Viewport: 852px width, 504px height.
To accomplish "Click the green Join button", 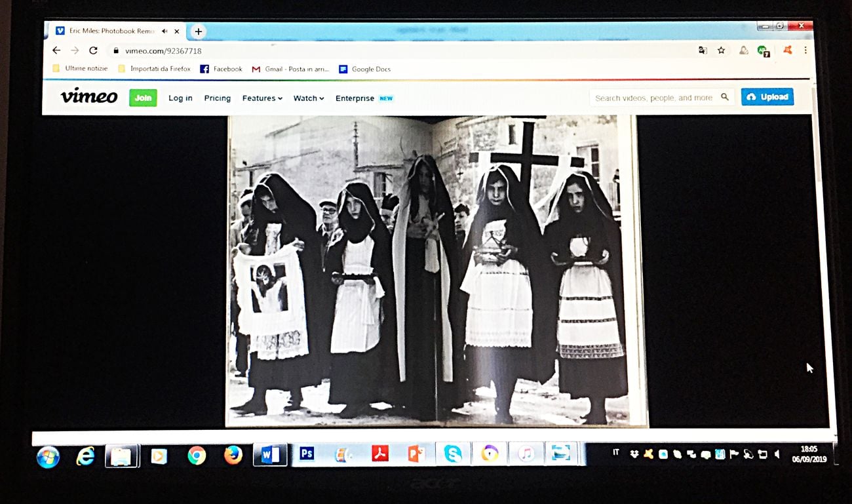I will click(x=143, y=98).
